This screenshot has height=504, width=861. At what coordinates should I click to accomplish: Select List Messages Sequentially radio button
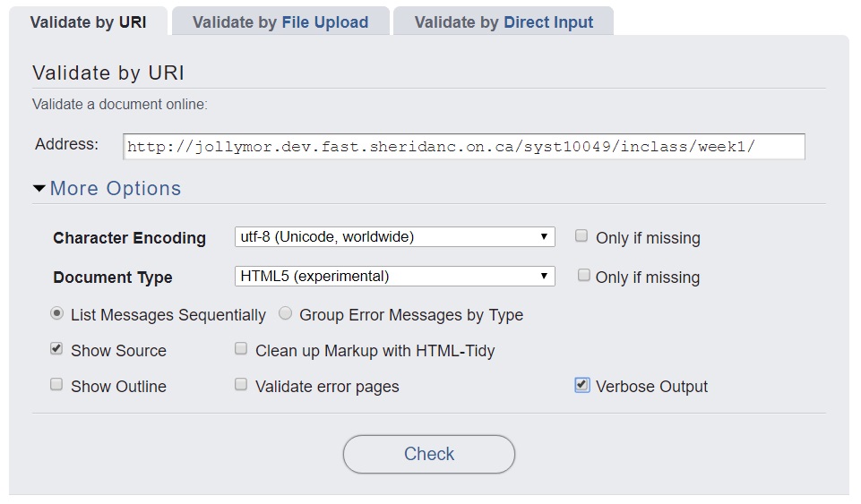(x=57, y=314)
